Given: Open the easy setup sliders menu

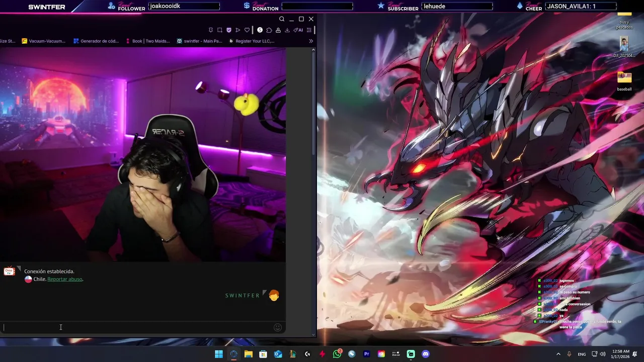Looking at the screenshot, I should pos(309,30).
